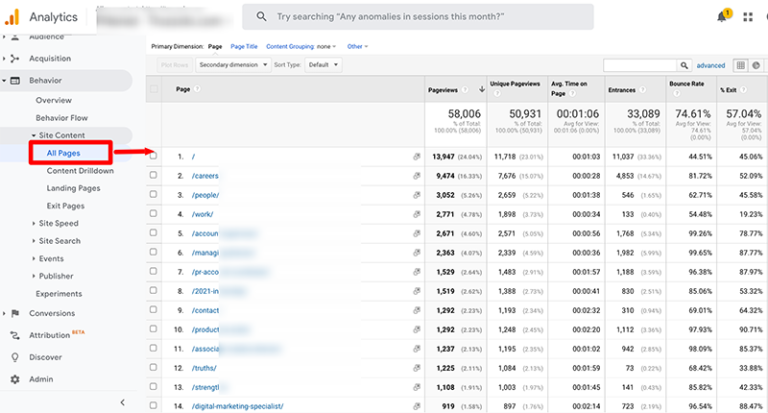Open the notifications bell icon
The image size is (768, 413).
722,16
